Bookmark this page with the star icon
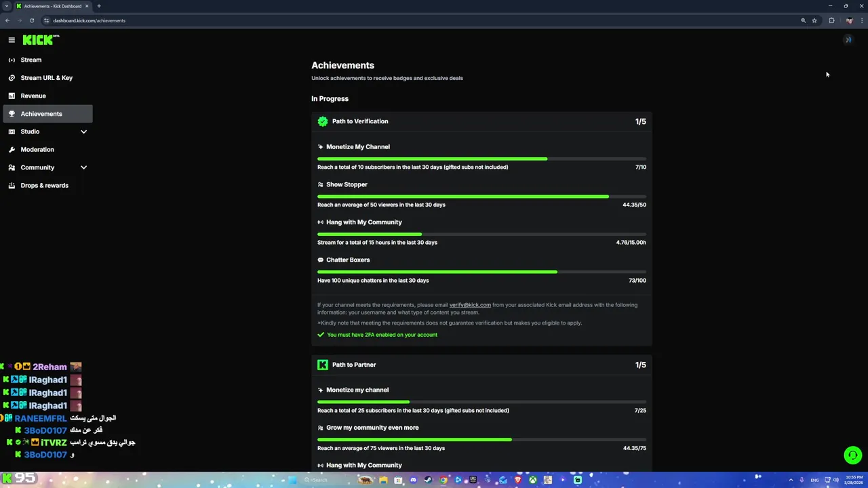868x488 pixels. [x=814, y=20]
